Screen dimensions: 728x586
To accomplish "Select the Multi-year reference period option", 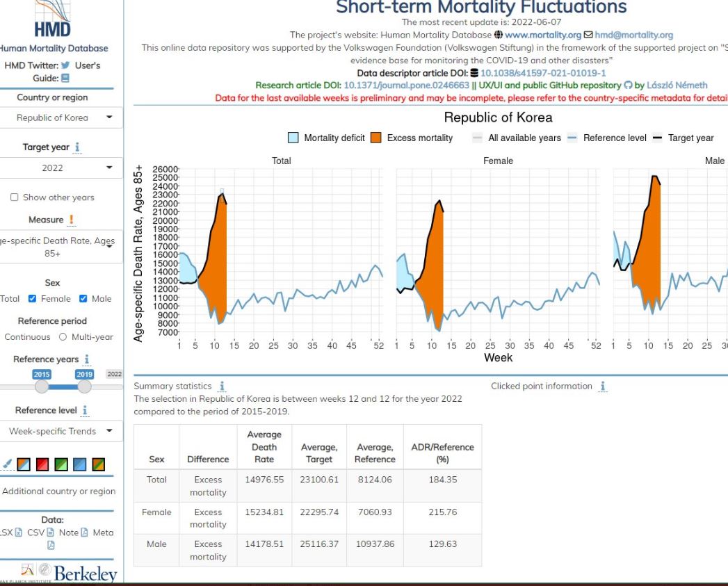I will click(x=63, y=337).
